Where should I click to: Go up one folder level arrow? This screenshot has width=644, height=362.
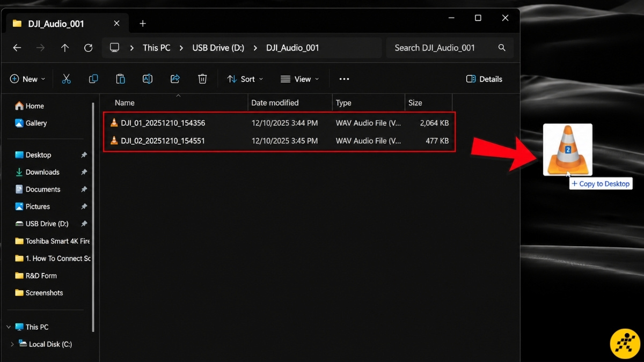pyautogui.click(x=65, y=48)
